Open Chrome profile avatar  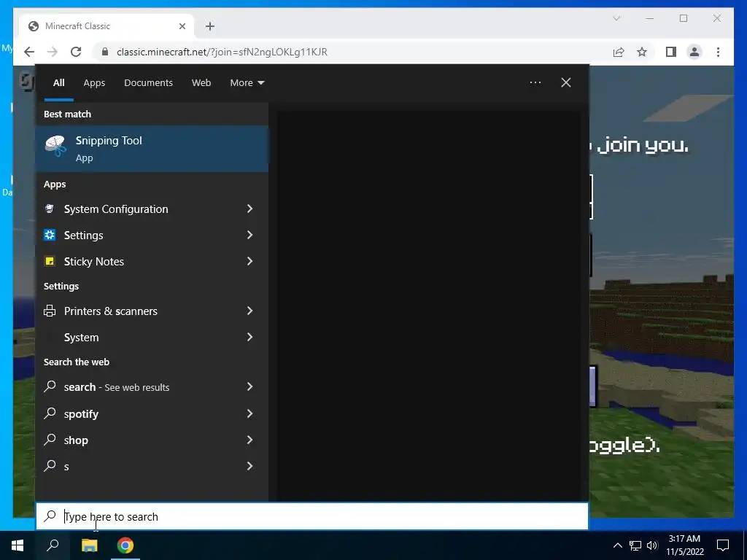point(694,52)
